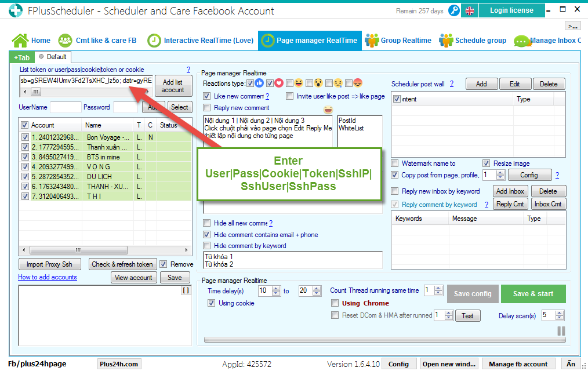This screenshot has height=371, width=588.
Task: Open How to add accounts link
Action: [x=48, y=277]
